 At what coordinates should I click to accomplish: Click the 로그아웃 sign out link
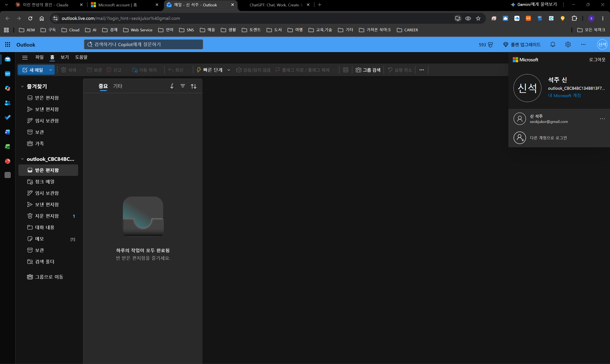597,60
